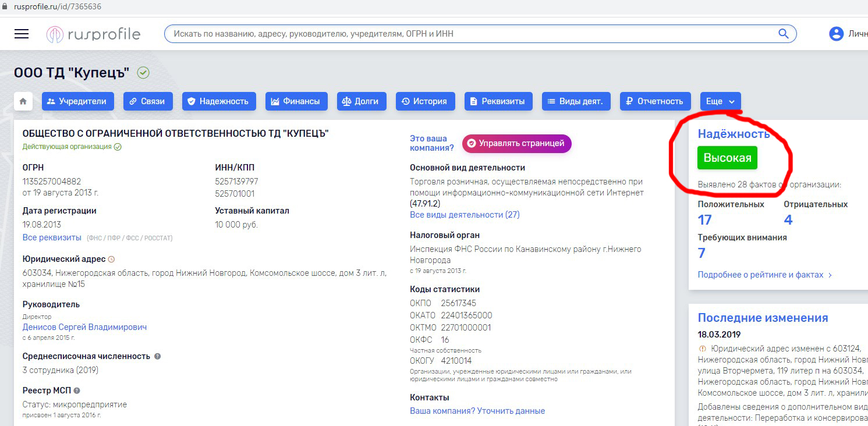This screenshot has width=868, height=426.
Task: Click the clock icon beside Юридический адрес
Action: (112, 259)
